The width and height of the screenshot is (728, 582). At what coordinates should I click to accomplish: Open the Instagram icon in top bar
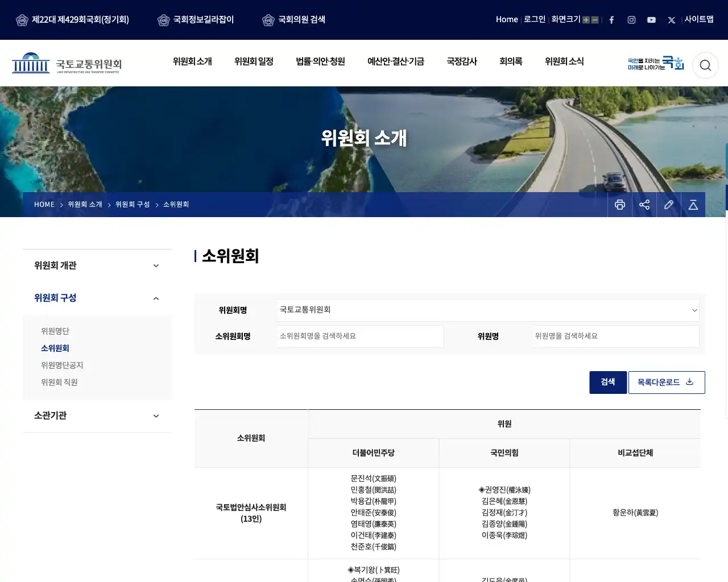click(631, 20)
